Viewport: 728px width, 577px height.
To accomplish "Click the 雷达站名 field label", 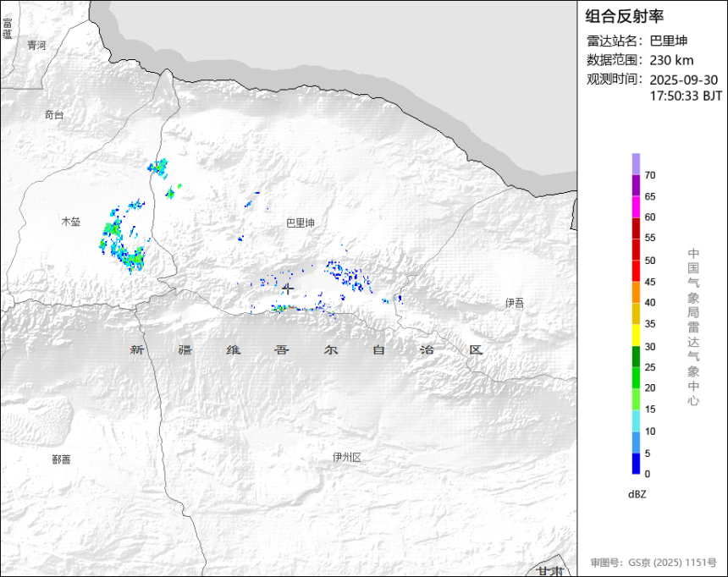I will tap(615, 41).
